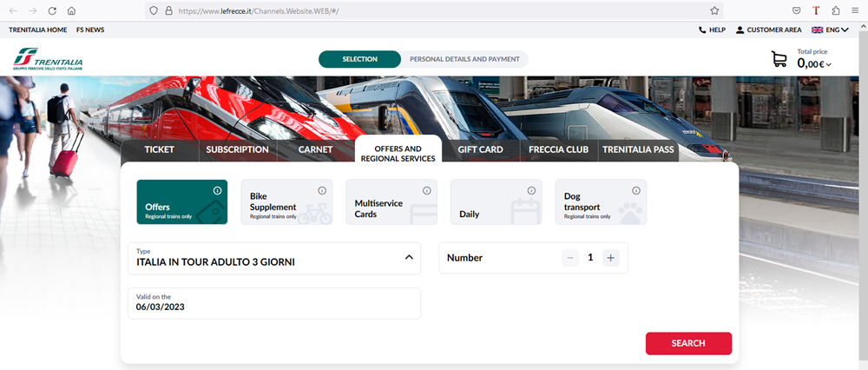Image resolution: width=868 pixels, height=370 pixels.
Task: Open Trenitalia Home link
Action: (x=37, y=30)
